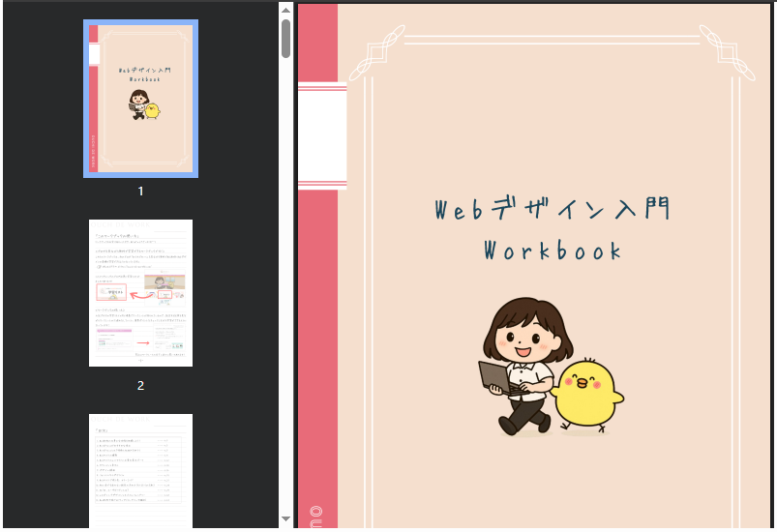Screen dimensions: 777x532
Task: Click the yellow chick illustration on the cover
Action: [x=588, y=392]
